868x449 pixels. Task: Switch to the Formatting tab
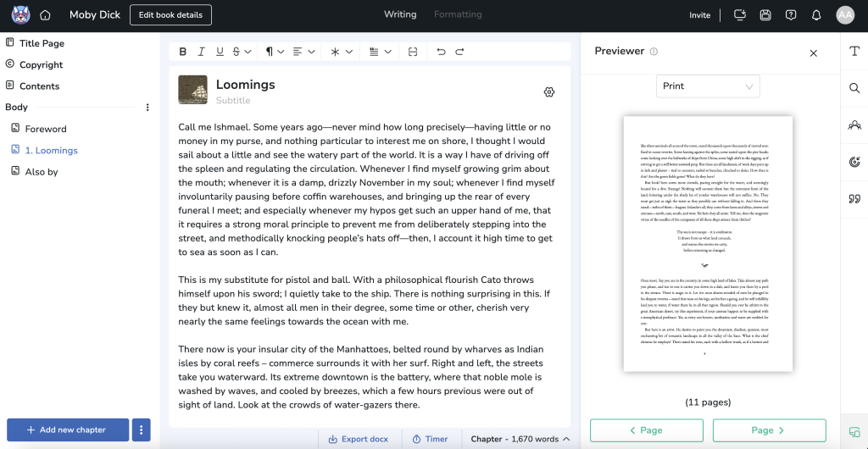(x=458, y=14)
